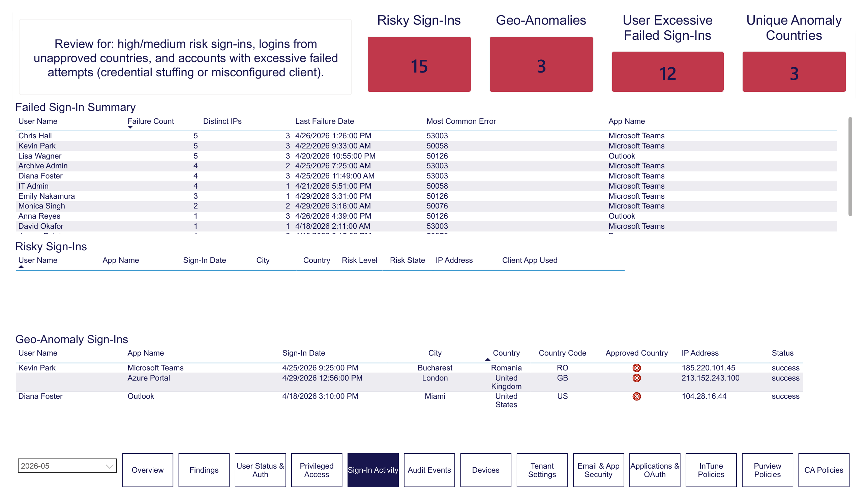This screenshot has height=500, width=868.
Task: Sort Failed Sign-In table by User Name header
Action: pyautogui.click(x=38, y=121)
